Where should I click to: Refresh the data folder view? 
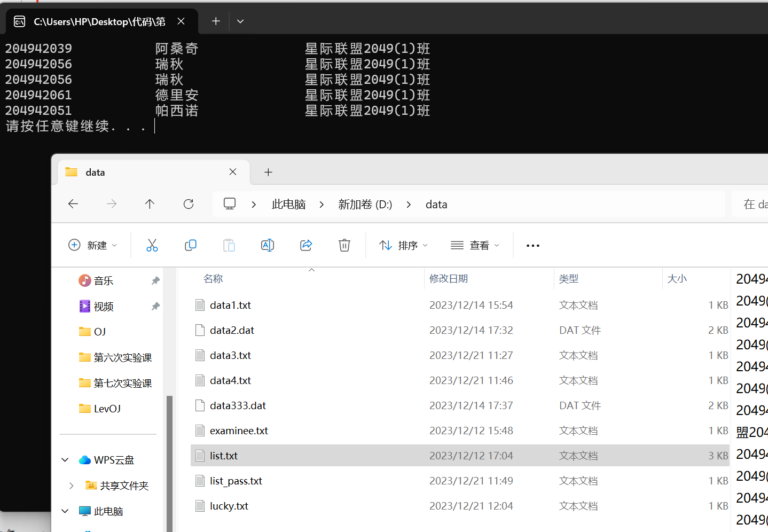(x=189, y=204)
